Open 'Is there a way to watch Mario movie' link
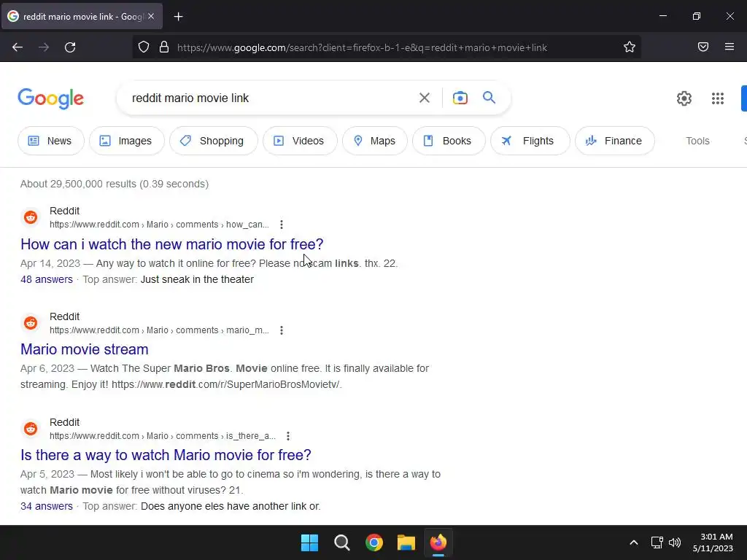Image resolution: width=747 pixels, height=560 pixels. (166, 455)
